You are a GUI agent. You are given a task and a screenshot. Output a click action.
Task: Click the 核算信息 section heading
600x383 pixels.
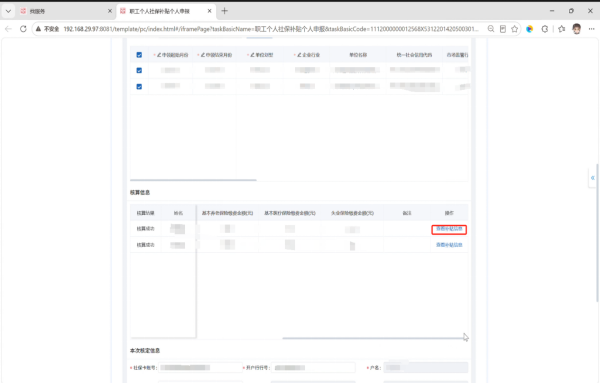[x=140, y=192]
